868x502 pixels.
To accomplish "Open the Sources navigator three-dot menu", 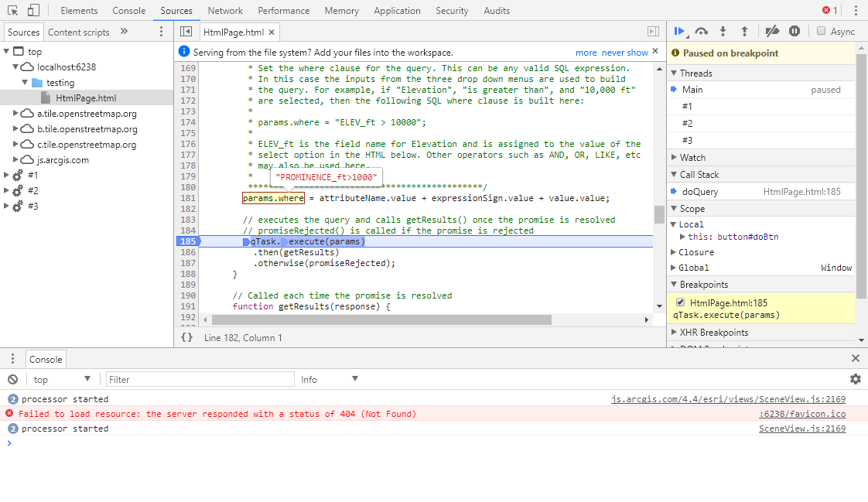I will coord(161,32).
